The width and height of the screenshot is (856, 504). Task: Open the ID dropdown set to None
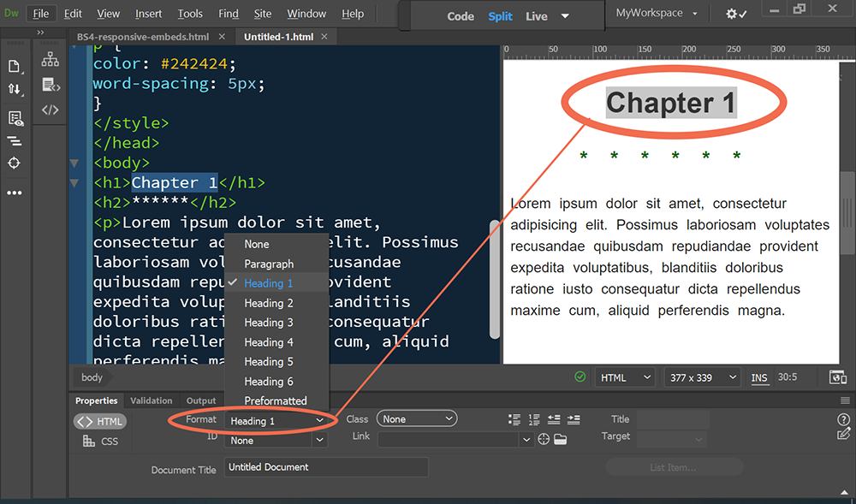coord(276,440)
